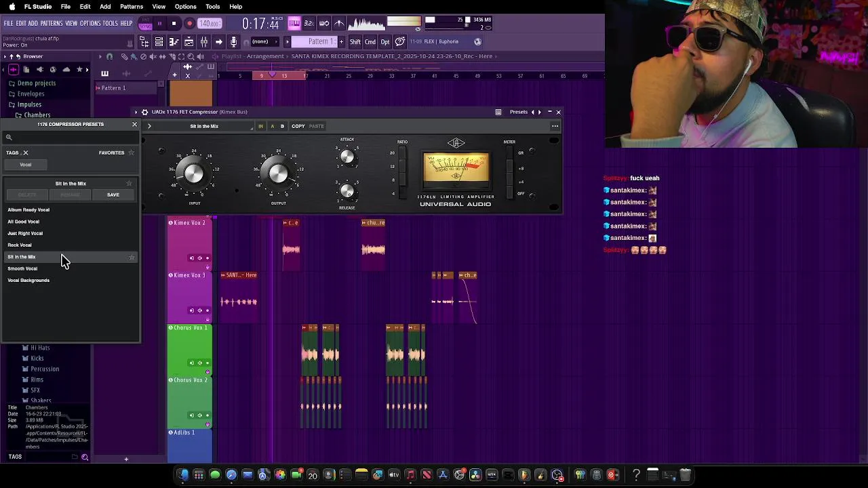Open Hi Hats browser folder
Viewport: 868px width, 488px height.
tap(40, 348)
